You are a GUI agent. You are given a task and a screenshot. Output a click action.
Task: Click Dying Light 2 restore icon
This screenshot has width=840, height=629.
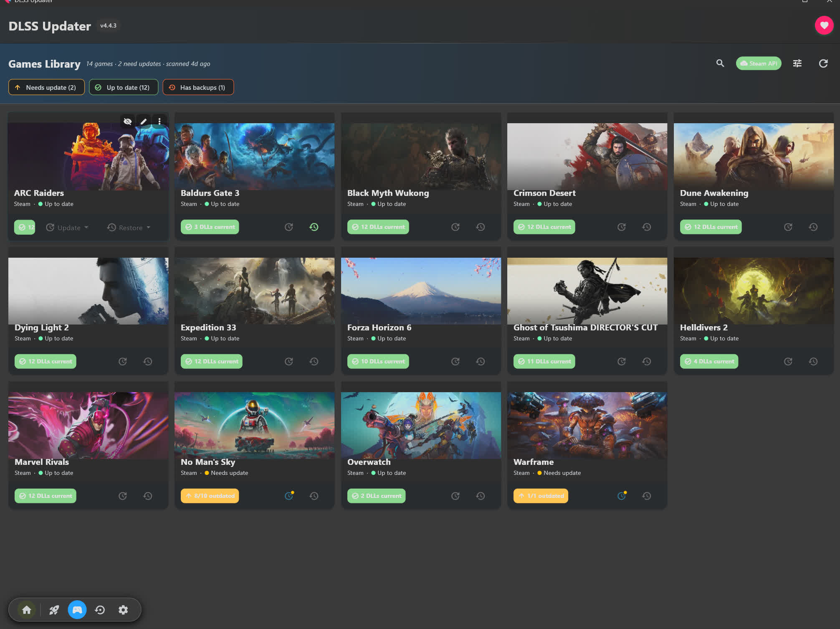pos(148,362)
